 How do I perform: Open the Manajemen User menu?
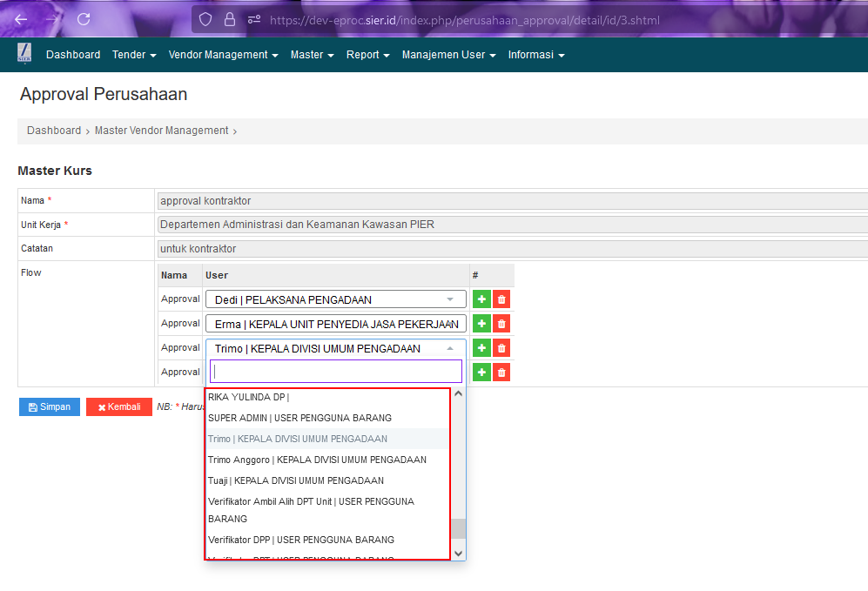point(448,55)
